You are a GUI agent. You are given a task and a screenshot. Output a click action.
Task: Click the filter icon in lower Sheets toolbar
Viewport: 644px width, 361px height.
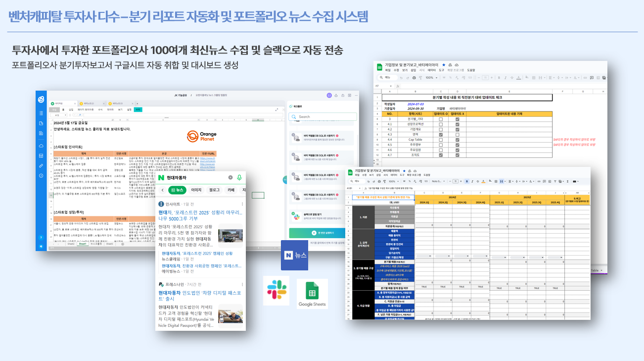[555, 181]
